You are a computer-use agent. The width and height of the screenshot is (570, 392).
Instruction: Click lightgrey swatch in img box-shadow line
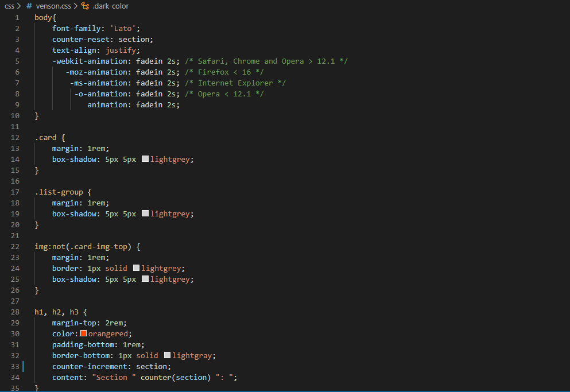tap(145, 279)
